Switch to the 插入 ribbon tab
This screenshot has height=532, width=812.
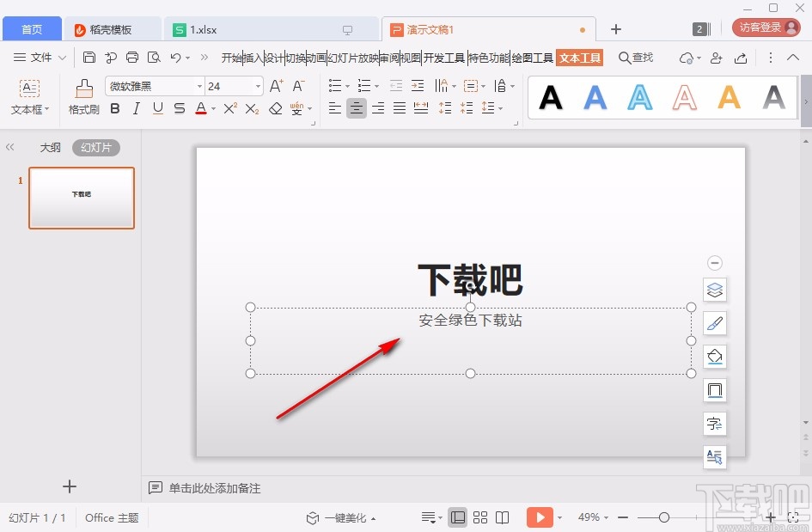click(253, 58)
